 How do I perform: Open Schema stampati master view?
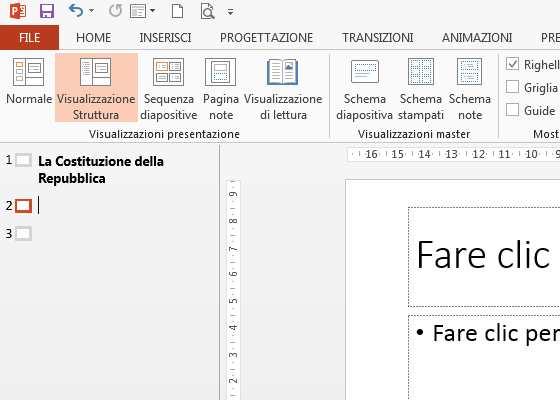421,88
